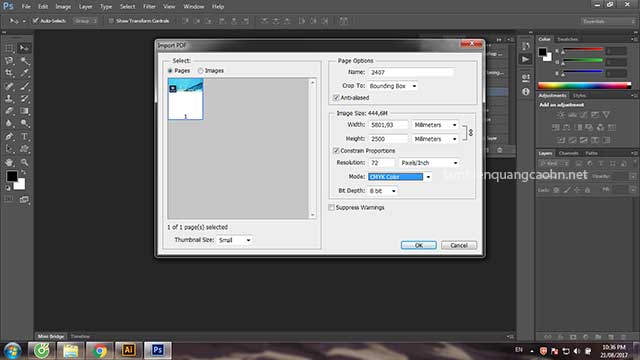Viewport: 640px width, 360px height.
Task: Open the Width units dropdown
Action: (x=435, y=125)
